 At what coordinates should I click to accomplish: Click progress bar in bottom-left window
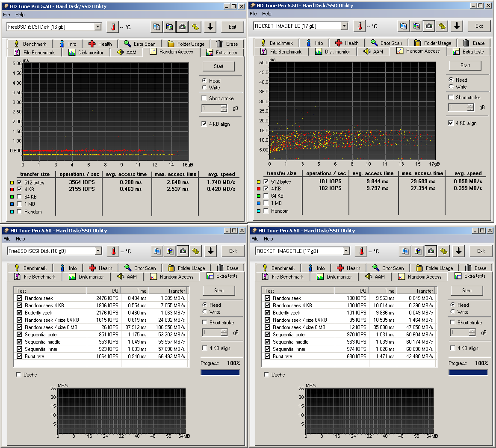(220, 373)
